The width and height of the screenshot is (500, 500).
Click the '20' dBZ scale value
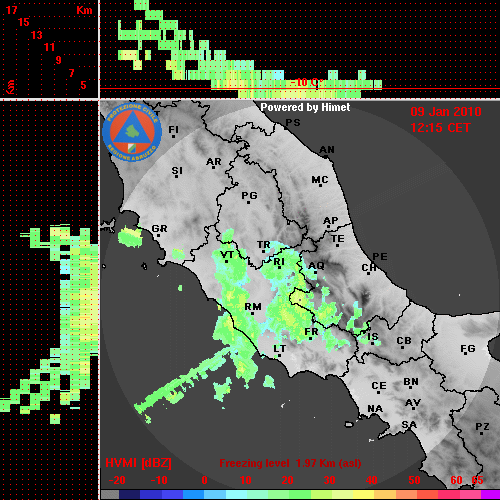tap(287, 480)
